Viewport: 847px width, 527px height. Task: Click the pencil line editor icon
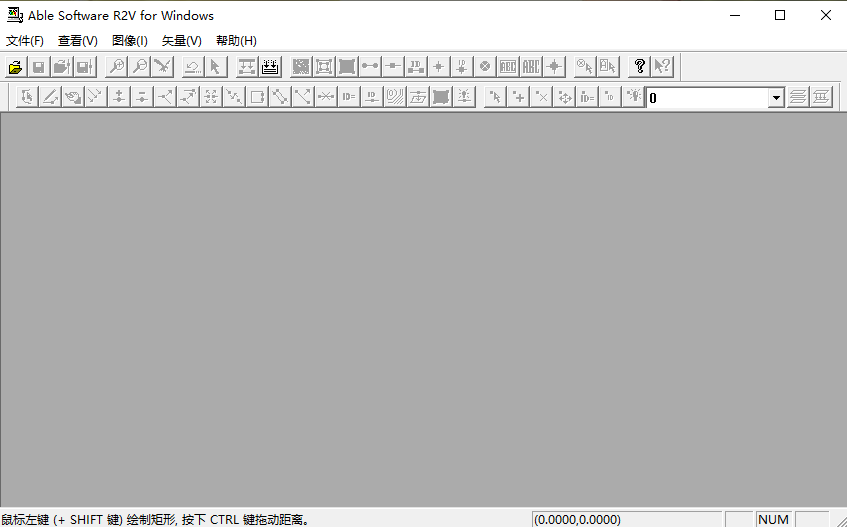pyautogui.click(x=50, y=97)
